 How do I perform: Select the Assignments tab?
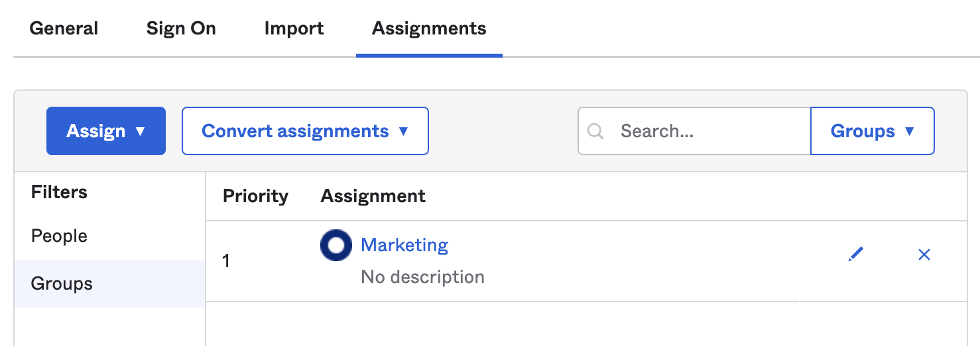[429, 29]
